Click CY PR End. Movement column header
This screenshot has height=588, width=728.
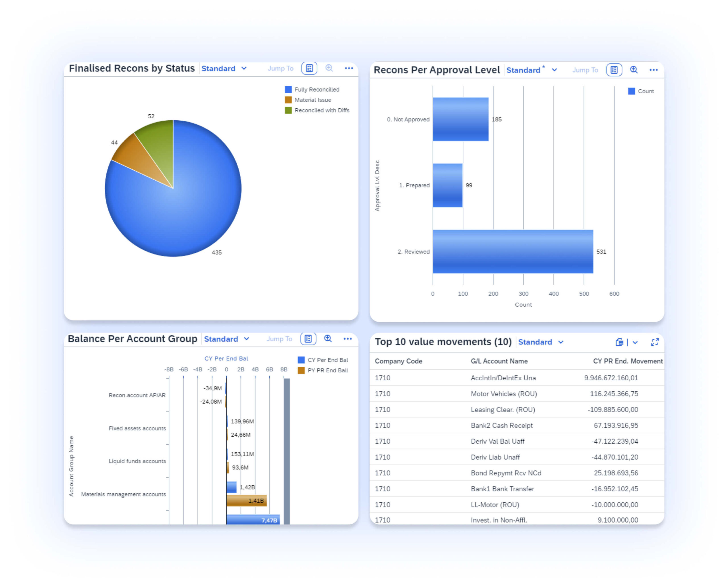[627, 361]
